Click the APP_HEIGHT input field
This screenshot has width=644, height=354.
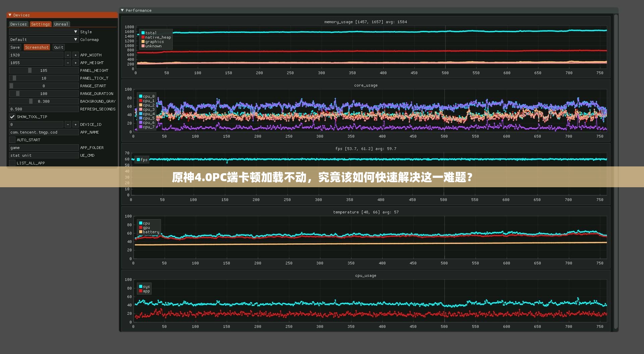point(36,63)
